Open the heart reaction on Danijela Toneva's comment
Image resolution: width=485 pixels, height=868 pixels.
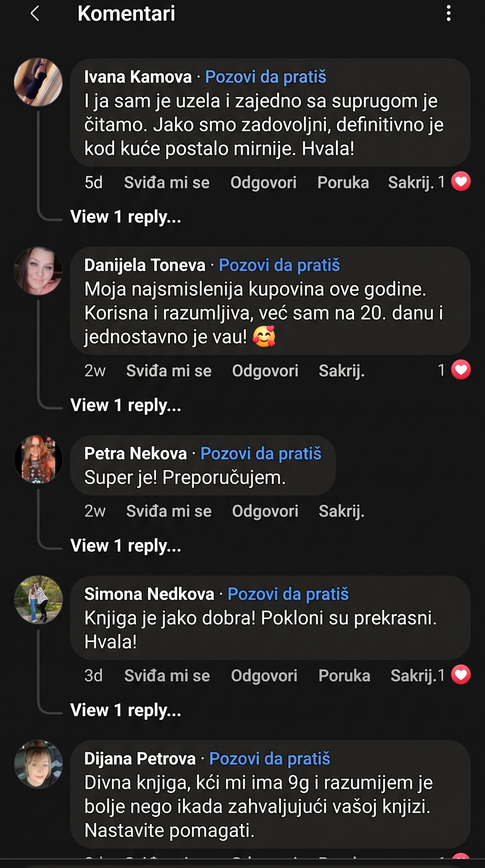(461, 370)
